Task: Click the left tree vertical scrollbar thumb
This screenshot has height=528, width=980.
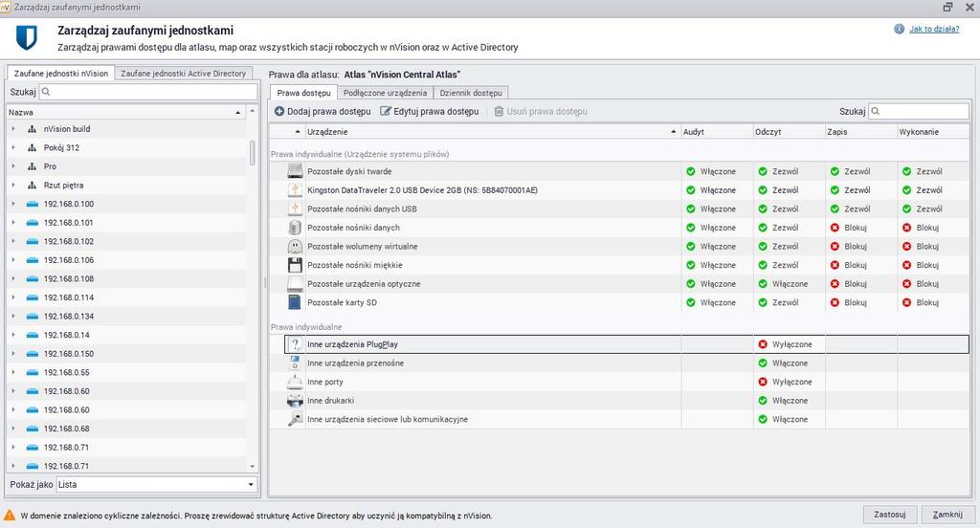Action: pos(252,152)
